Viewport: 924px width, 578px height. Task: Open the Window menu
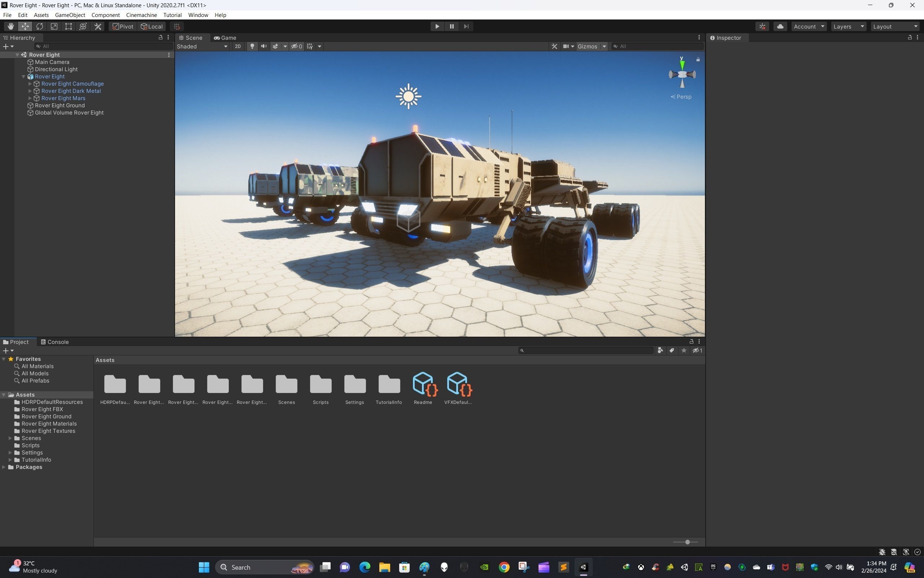click(x=198, y=15)
